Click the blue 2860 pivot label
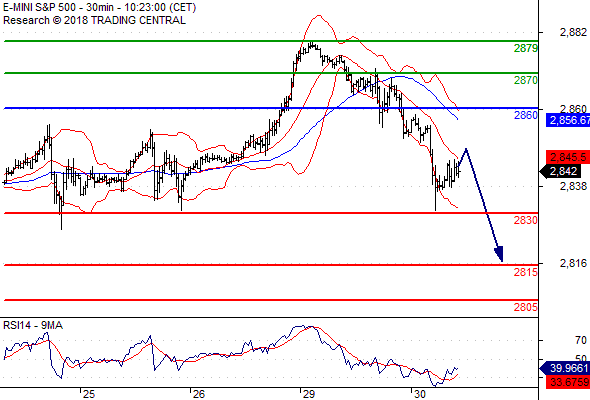The width and height of the screenshot is (590, 400). point(526,115)
